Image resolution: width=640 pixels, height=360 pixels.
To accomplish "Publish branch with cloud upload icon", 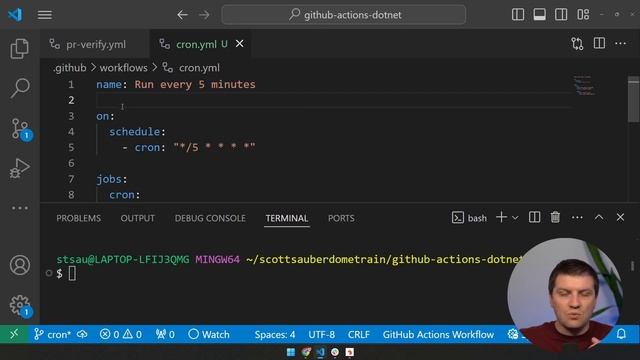I will (82, 335).
